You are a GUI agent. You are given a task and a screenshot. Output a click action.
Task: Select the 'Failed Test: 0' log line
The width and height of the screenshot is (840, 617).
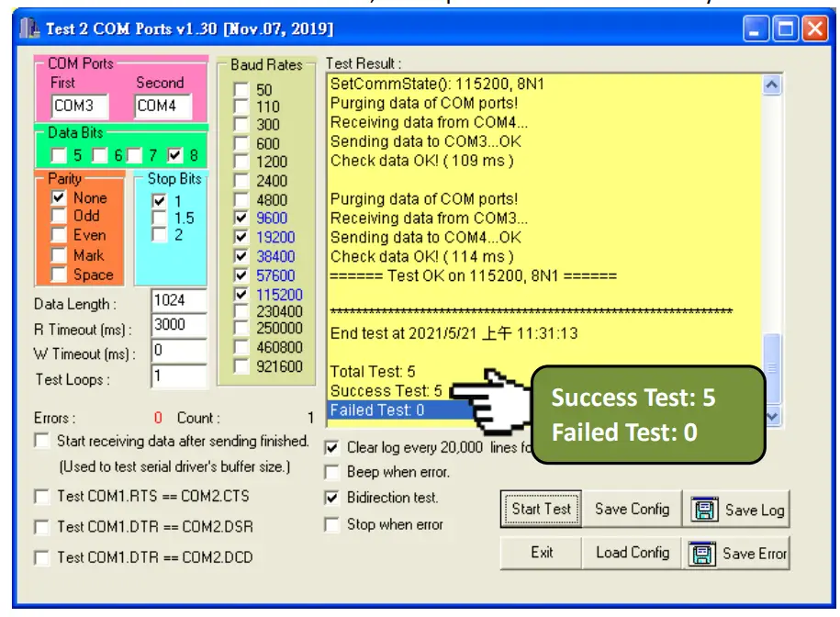tap(377, 410)
